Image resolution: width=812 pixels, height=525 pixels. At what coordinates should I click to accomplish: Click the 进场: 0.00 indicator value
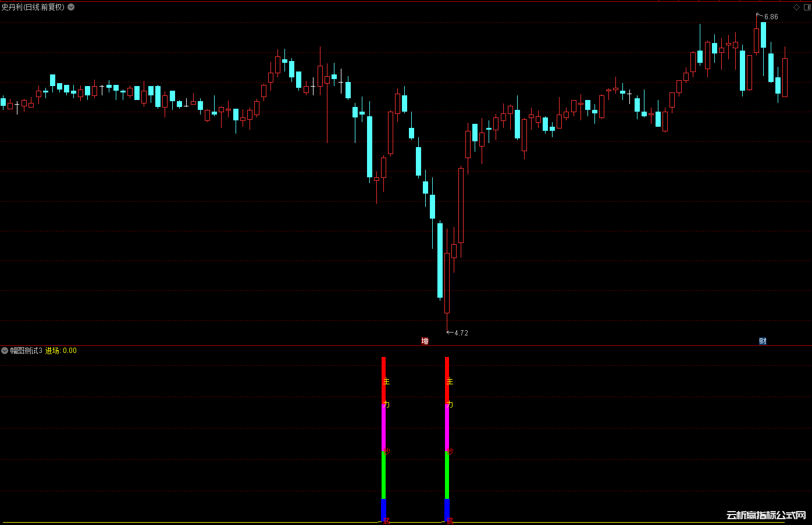[61, 351]
